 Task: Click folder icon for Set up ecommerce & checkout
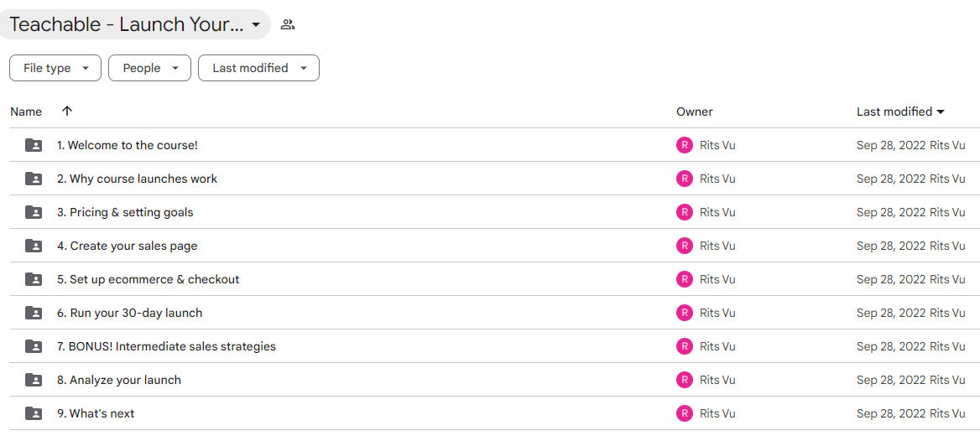[33, 279]
